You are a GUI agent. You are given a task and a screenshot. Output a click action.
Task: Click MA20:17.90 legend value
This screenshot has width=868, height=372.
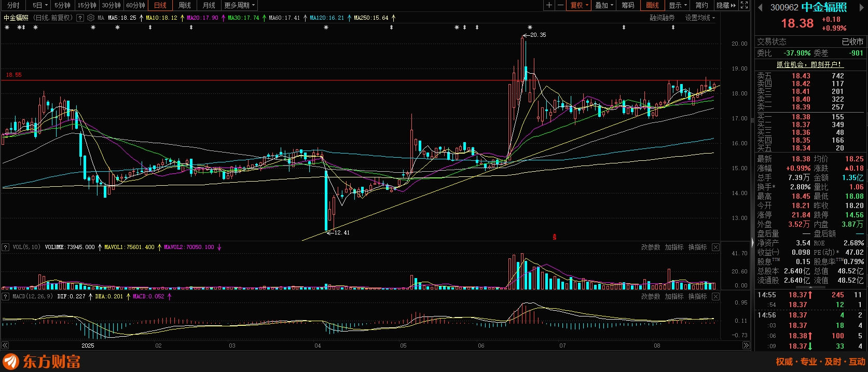(x=202, y=18)
